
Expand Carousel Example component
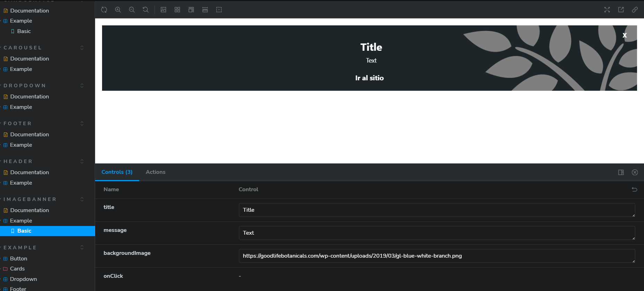tap(21, 69)
